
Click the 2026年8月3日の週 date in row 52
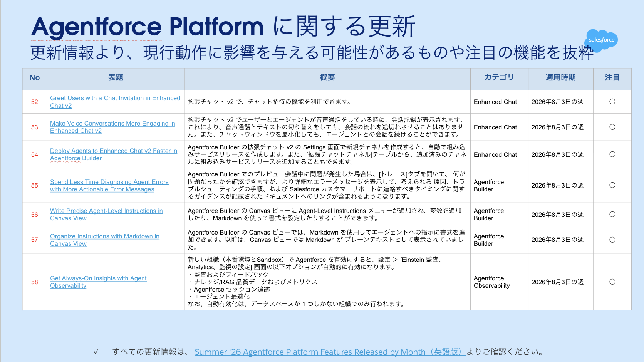(x=557, y=102)
